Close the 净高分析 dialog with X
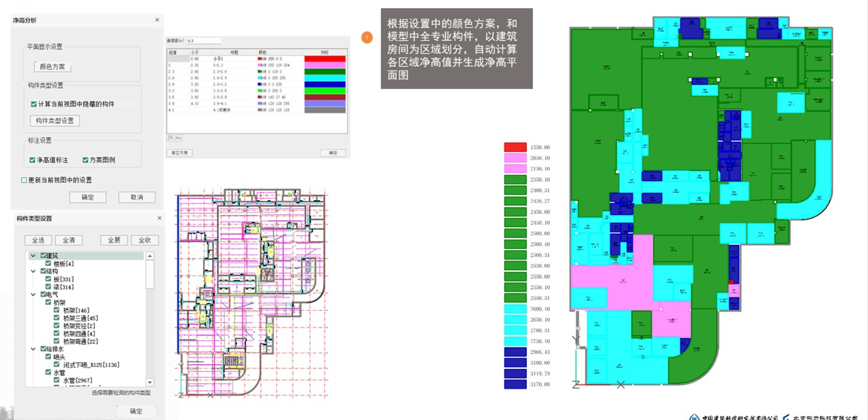 [x=157, y=20]
